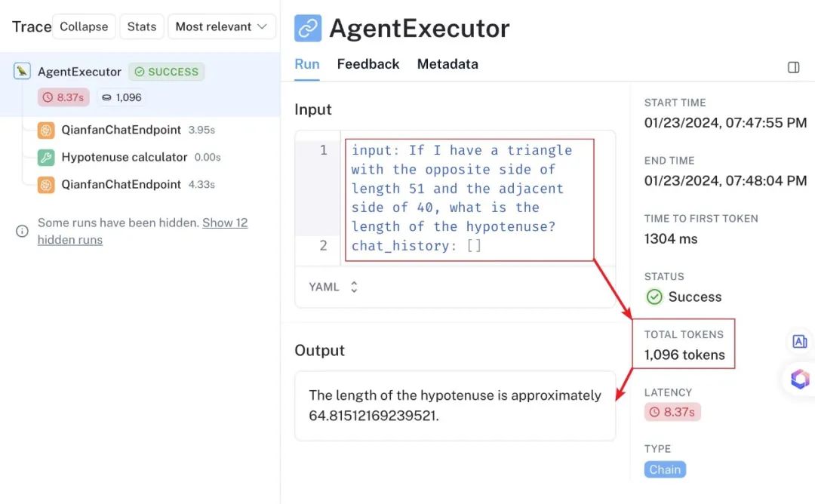815x504 pixels.
Task: Click the Chain type badge
Action: pos(665,470)
